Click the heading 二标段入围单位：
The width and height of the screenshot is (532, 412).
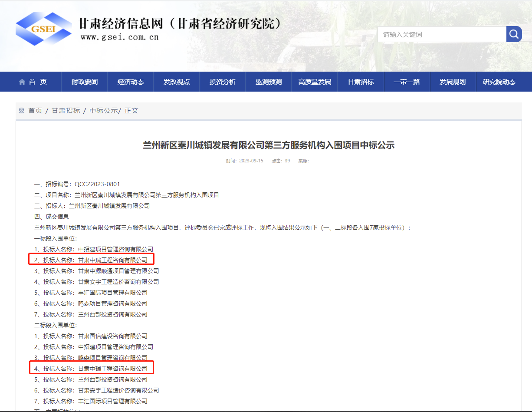(56, 325)
